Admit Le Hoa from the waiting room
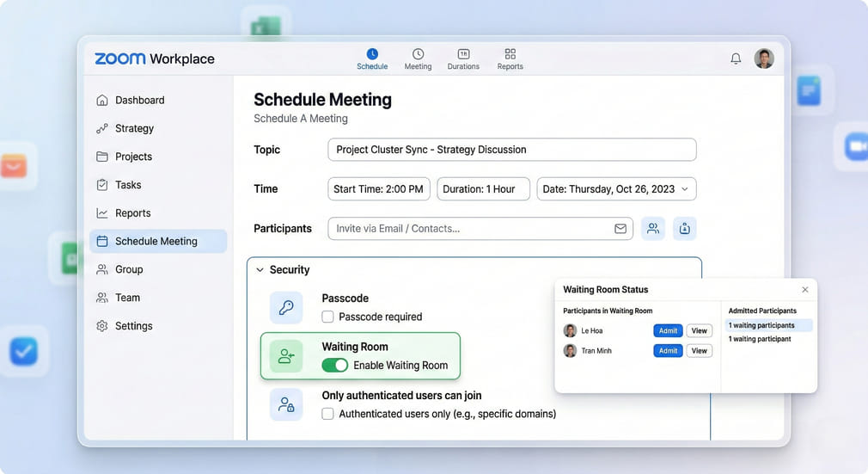 668,331
